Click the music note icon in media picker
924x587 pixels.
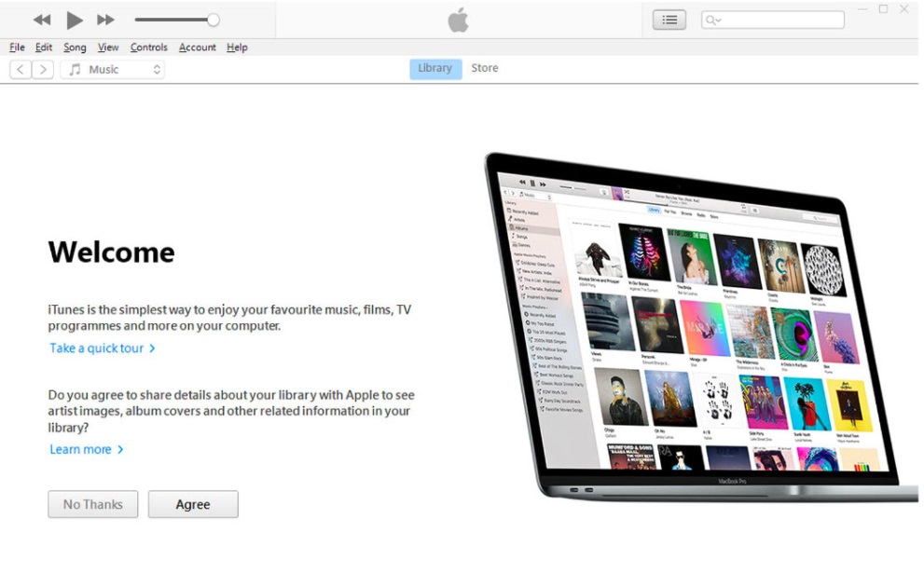[75, 70]
